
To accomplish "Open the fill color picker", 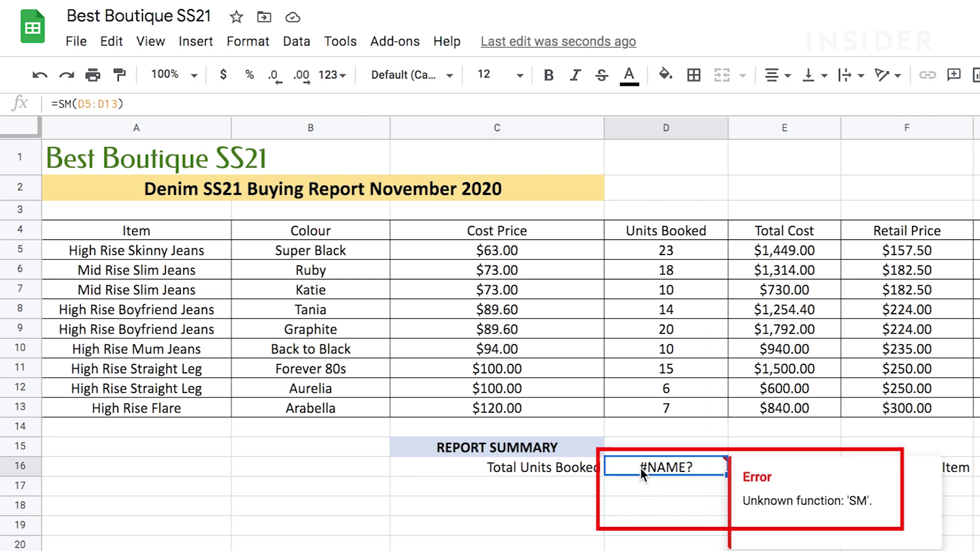I will [665, 75].
